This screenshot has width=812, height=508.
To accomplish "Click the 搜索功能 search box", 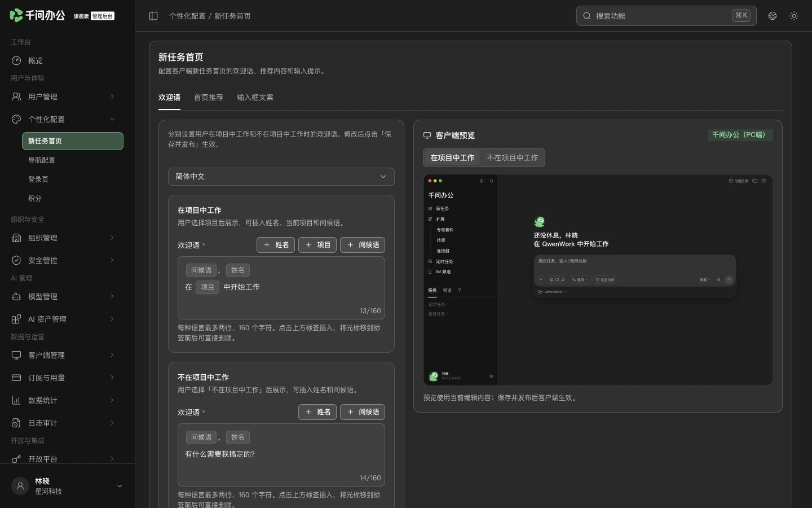I will tap(667, 16).
